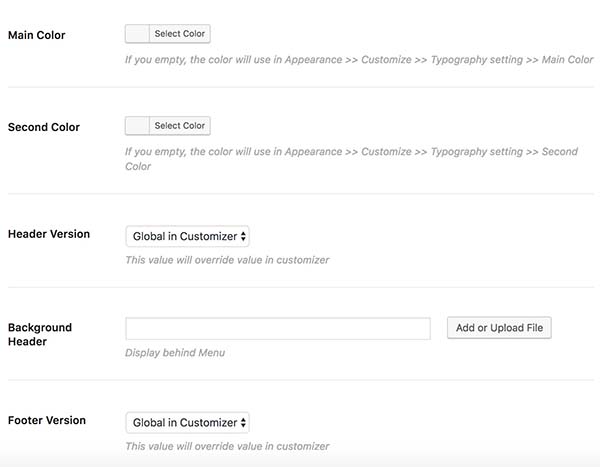Click the Main Color swatch preview

(x=137, y=34)
